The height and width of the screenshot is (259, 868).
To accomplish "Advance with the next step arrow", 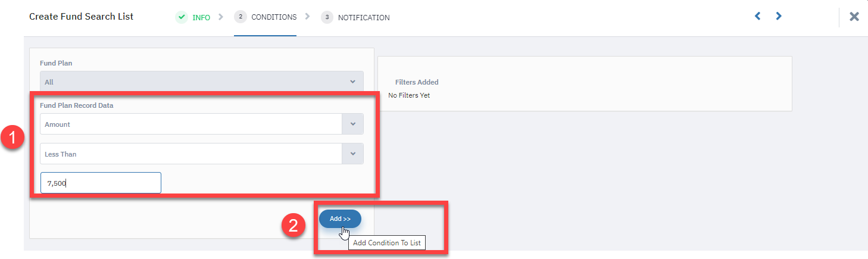I will (779, 16).
